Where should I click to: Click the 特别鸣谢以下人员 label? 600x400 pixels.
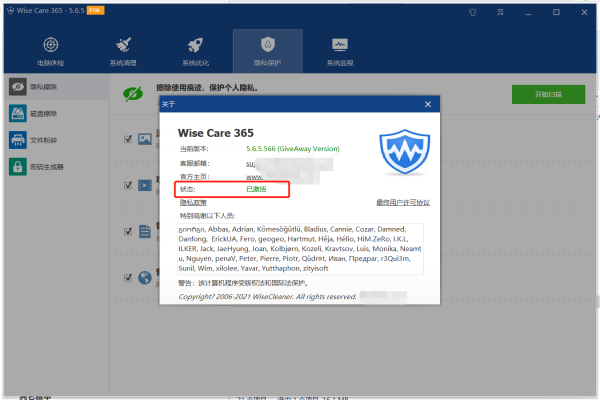tap(207, 216)
